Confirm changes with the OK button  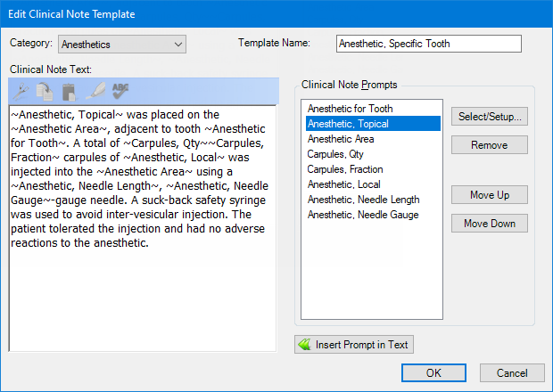[433, 373]
